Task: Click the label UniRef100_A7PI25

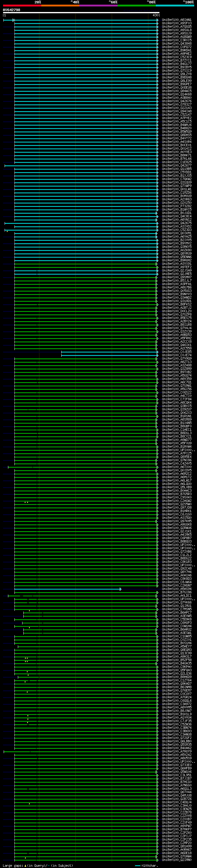Action: pos(176,453)
